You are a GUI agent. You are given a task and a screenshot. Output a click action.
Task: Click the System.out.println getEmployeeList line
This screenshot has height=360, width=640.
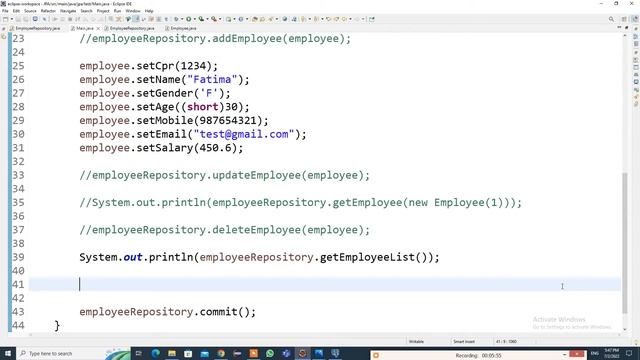(x=259, y=257)
